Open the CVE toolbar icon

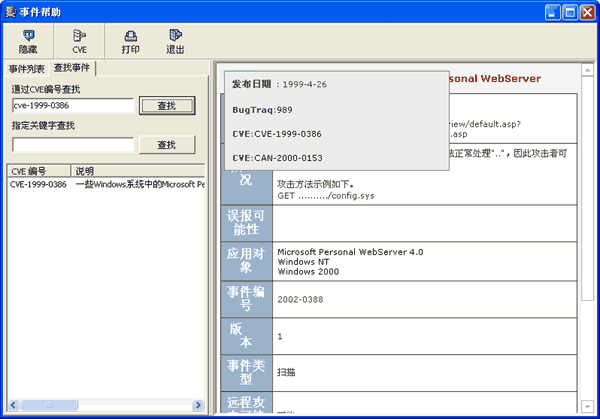click(x=80, y=40)
